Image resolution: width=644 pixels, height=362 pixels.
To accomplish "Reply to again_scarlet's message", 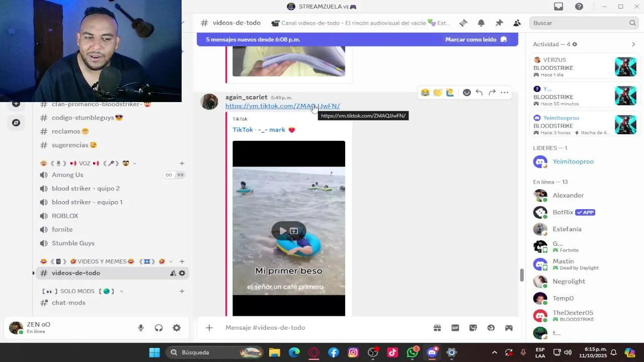I will point(479,93).
